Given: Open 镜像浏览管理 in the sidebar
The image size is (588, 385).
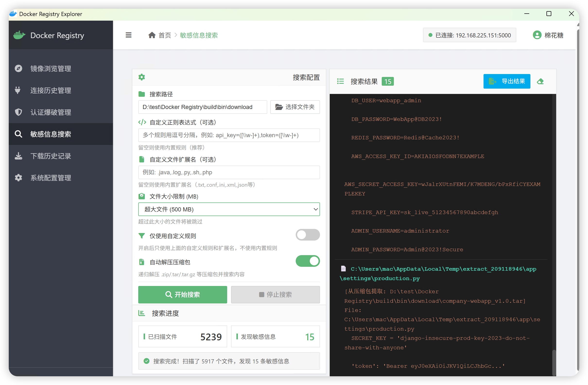Looking at the screenshot, I should [x=51, y=68].
